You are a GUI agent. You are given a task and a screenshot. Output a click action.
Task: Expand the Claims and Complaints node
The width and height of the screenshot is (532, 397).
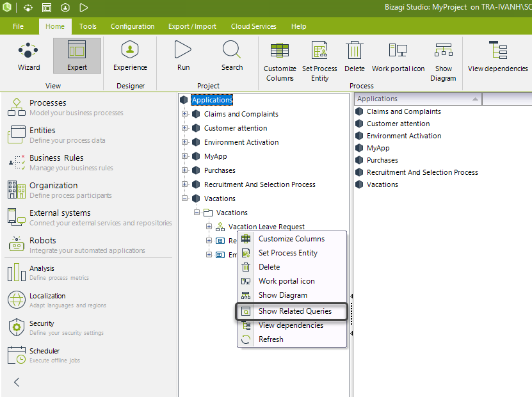pos(184,114)
